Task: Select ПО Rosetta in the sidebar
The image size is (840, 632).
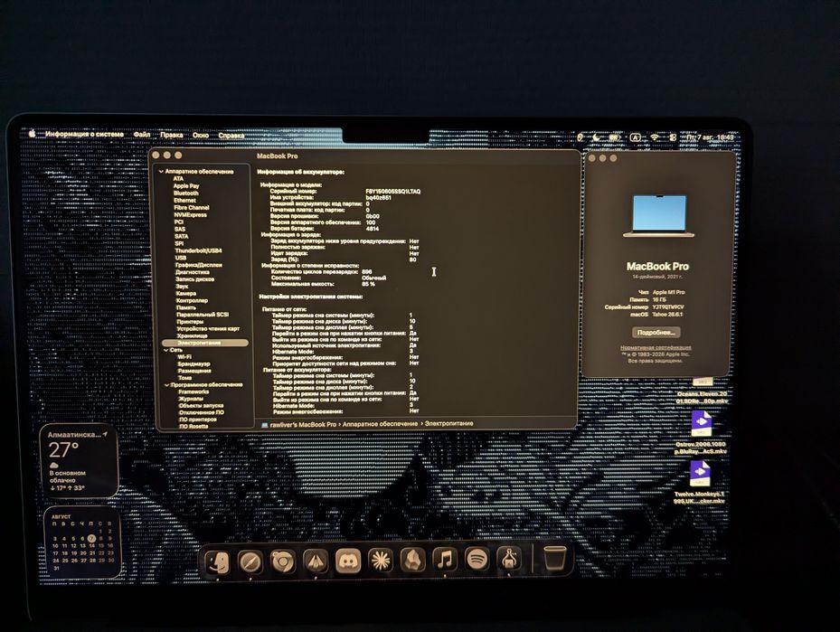Action: click(193, 427)
